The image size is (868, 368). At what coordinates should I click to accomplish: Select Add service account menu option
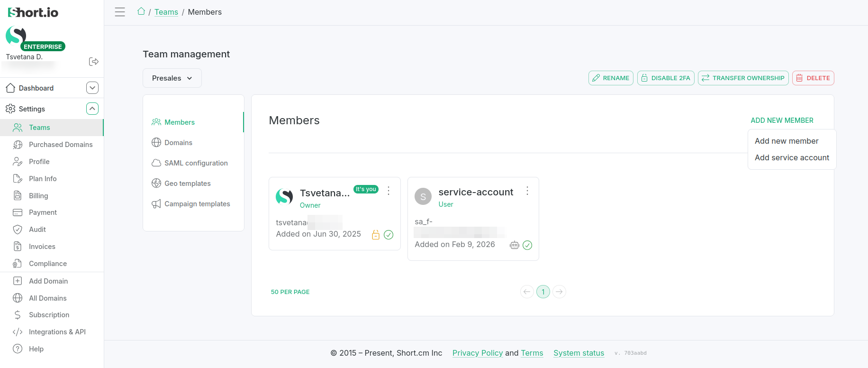click(792, 157)
